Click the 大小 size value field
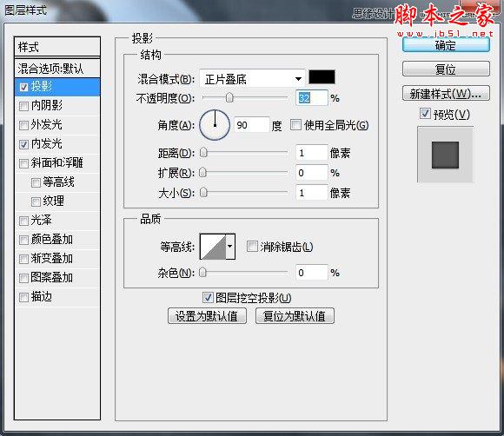This screenshot has height=436, width=504. 311,193
